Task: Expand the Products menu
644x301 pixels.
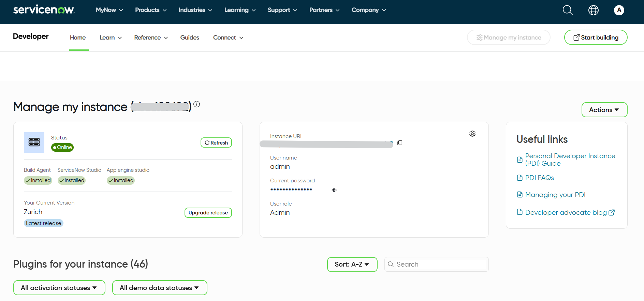Action: click(151, 10)
